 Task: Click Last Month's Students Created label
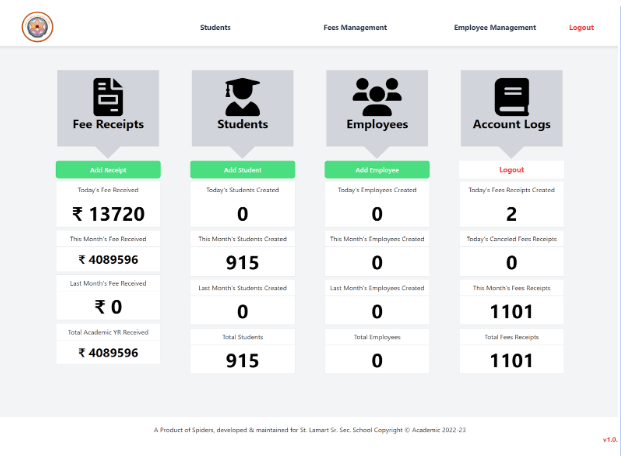coord(242,288)
